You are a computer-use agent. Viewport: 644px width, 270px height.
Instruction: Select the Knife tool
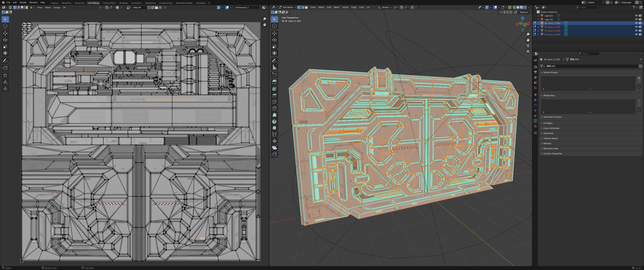coord(274,108)
